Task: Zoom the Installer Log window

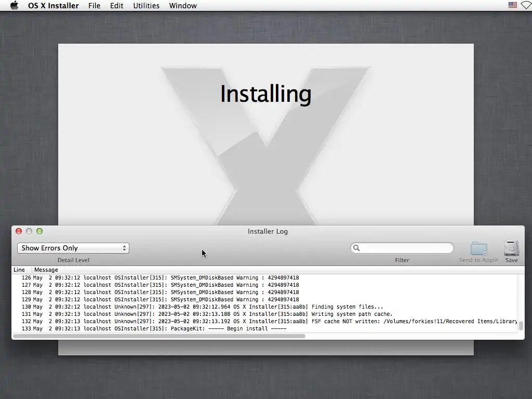Action: click(x=39, y=231)
